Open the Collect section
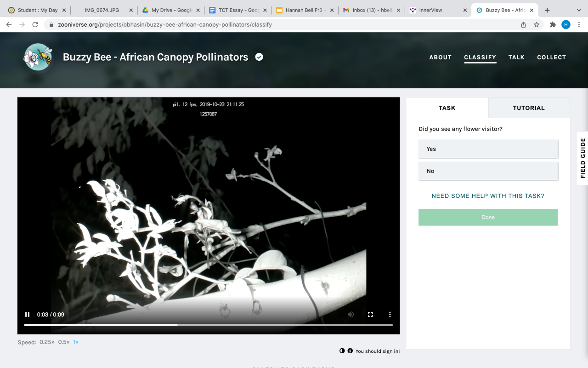Viewport: 588px width, 368px height. tap(551, 57)
